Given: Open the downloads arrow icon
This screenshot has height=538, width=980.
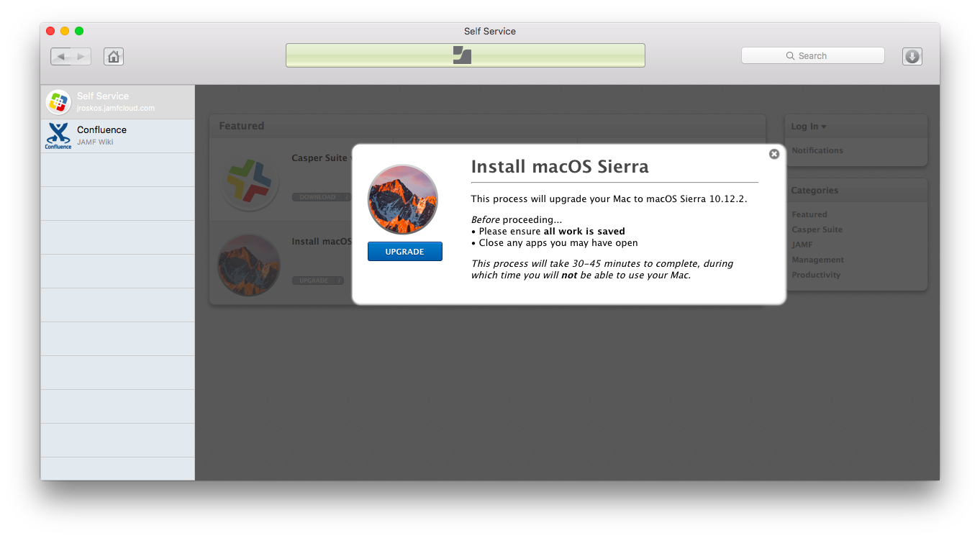Looking at the screenshot, I should coord(912,56).
